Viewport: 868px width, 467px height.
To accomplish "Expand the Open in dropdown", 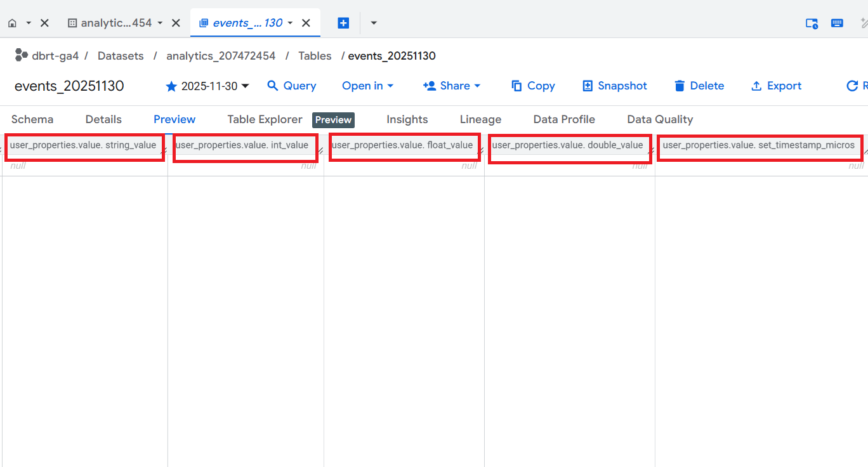I will (x=367, y=86).
